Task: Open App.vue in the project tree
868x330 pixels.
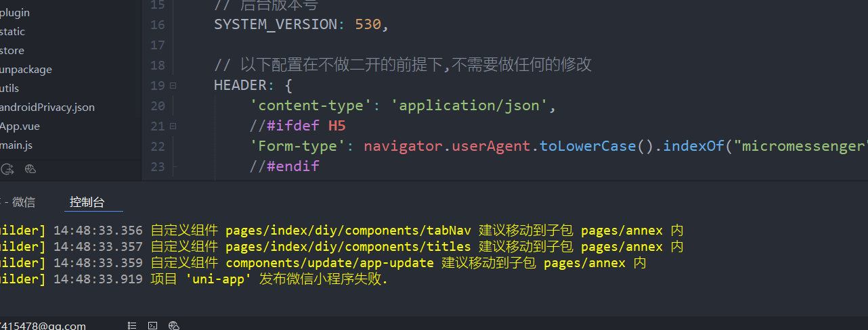Action: point(20,126)
